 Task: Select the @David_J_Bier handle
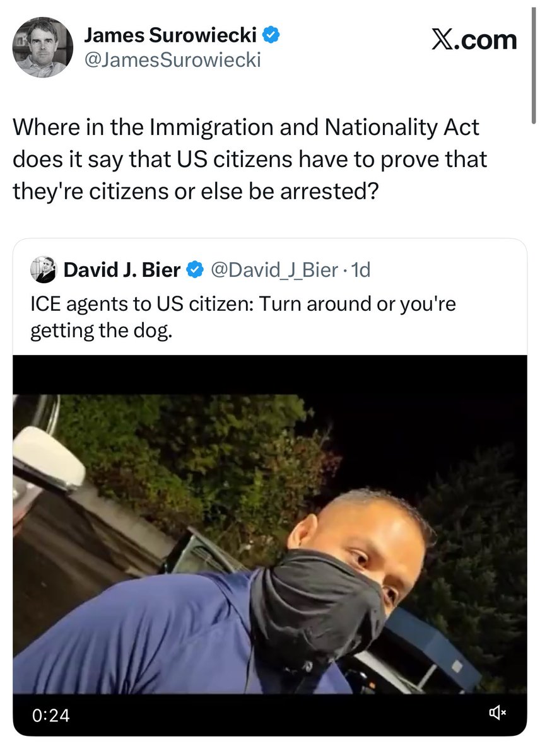pyautogui.click(x=274, y=270)
